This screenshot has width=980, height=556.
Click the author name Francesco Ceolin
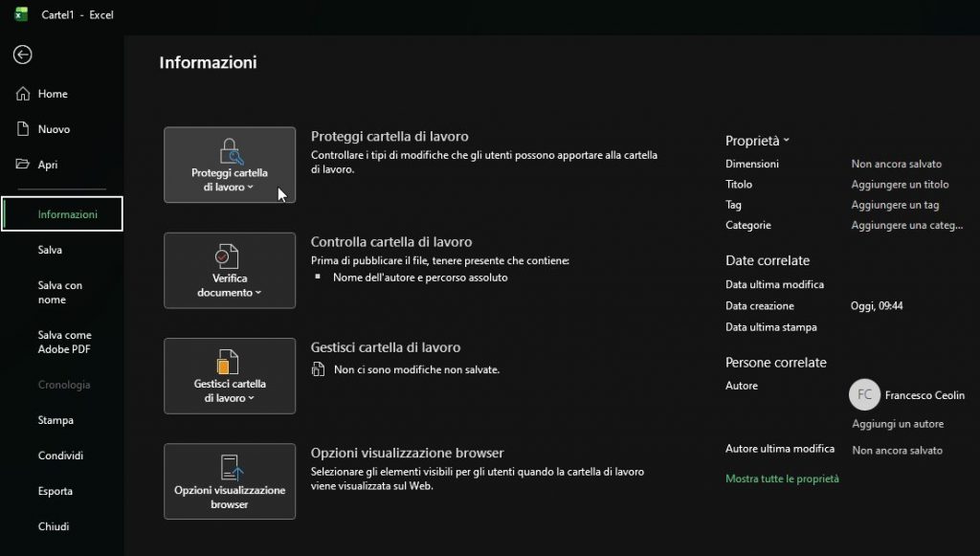[924, 395]
